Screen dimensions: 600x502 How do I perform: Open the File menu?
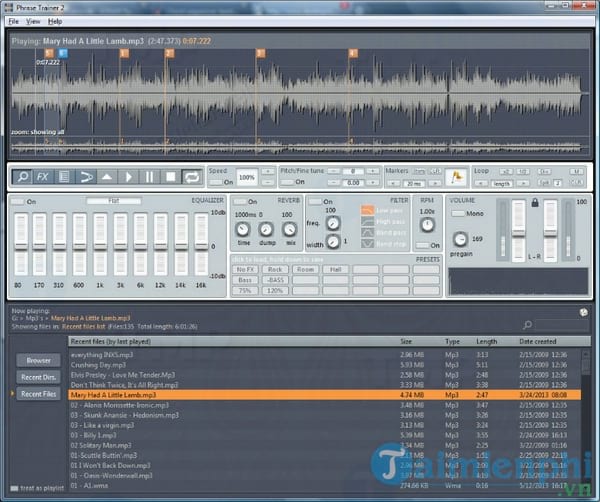[14, 20]
